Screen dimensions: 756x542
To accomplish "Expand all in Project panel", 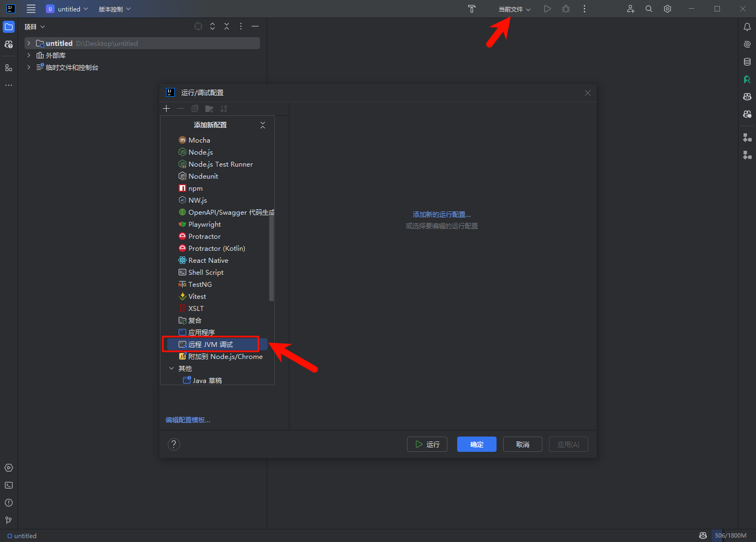I will 212,26.
